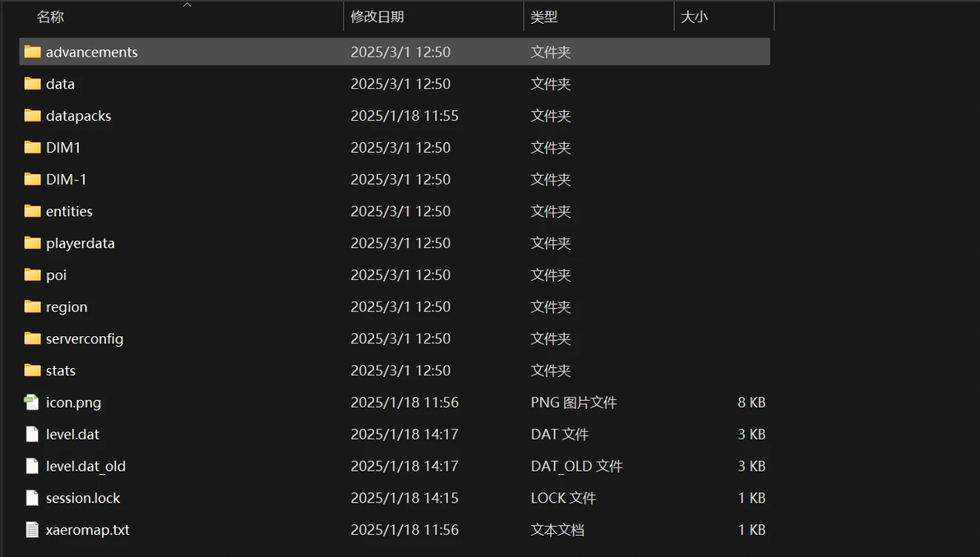This screenshot has height=557, width=980.
Task: Click the session.lock file icon
Action: pyautogui.click(x=32, y=498)
